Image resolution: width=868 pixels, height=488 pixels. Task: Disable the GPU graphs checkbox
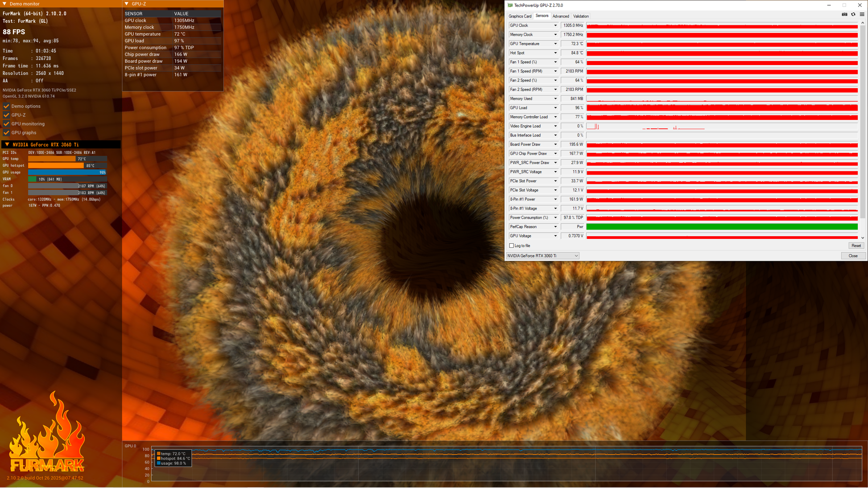coord(6,133)
